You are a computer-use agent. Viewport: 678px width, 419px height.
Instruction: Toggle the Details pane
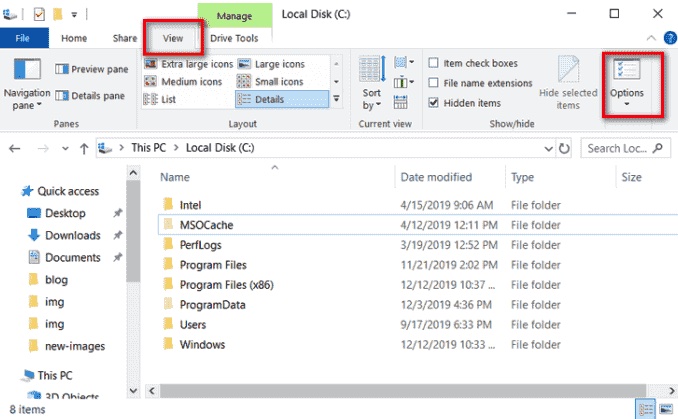[90, 96]
